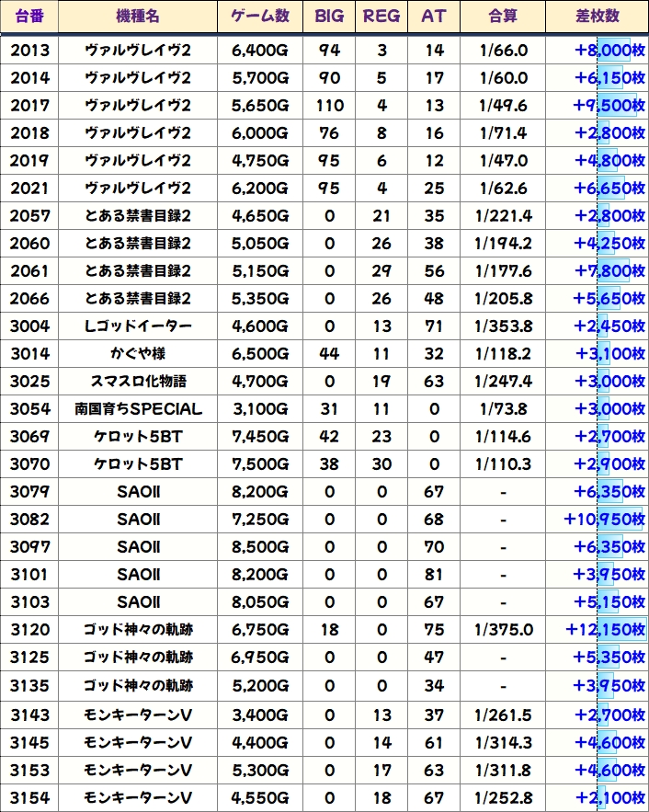This screenshot has width=649, height=812.
Task: Click the 1/252.8 ratio cell
Action: tap(503, 798)
